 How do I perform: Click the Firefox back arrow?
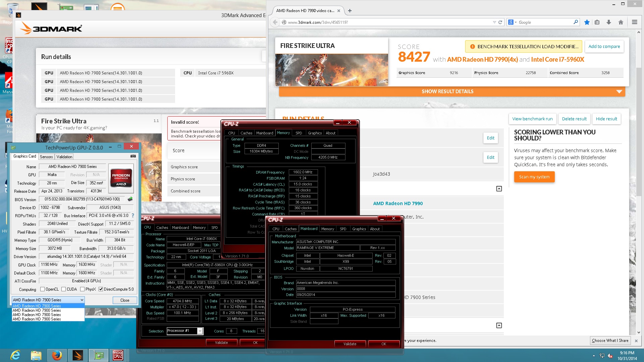coord(275,22)
